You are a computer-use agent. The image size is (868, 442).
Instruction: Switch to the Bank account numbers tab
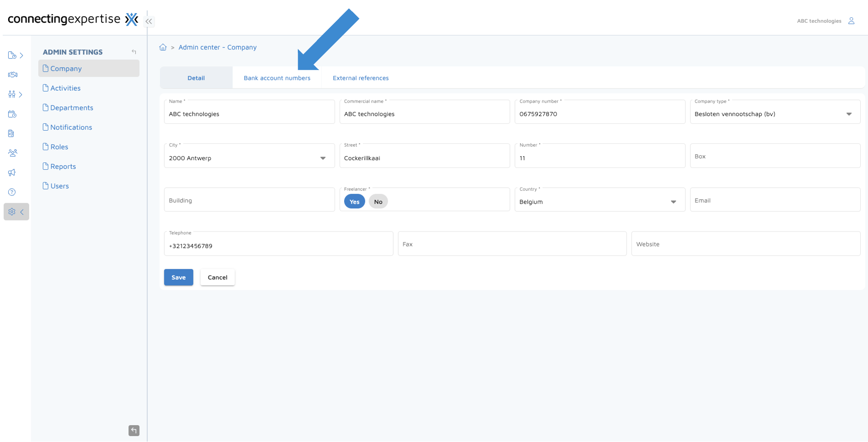point(277,78)
